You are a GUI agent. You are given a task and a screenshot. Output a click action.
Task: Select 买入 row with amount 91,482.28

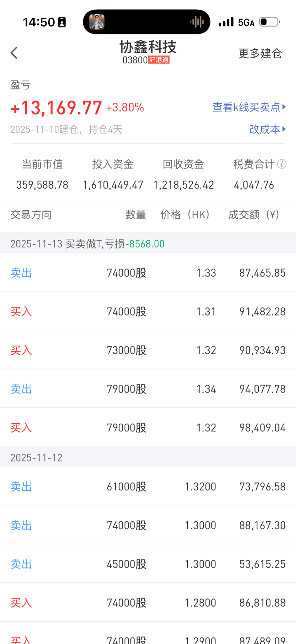click(148, 311)
